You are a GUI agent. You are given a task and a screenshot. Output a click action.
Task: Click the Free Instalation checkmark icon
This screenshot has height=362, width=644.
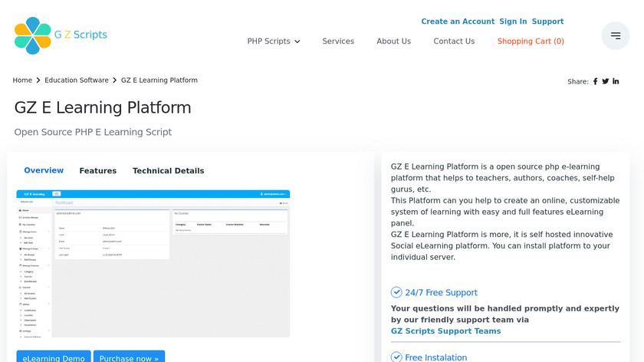396,357
